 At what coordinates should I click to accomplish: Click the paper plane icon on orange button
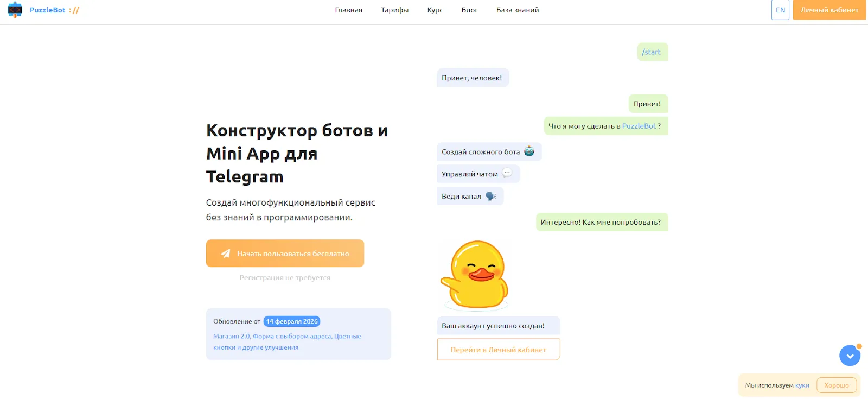point(226,254)
